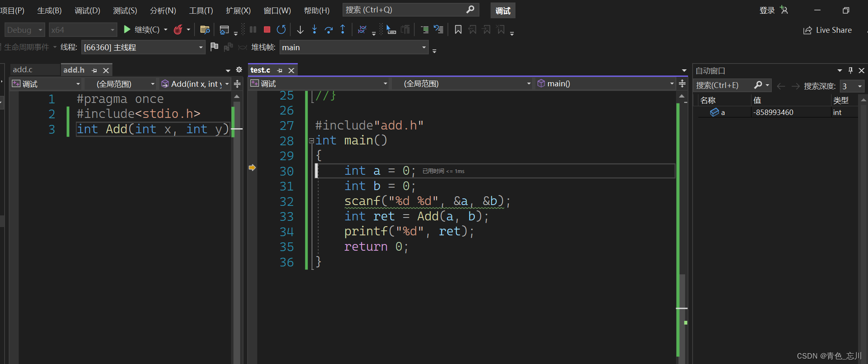Click the Live Share button

[x=827, y=30]
